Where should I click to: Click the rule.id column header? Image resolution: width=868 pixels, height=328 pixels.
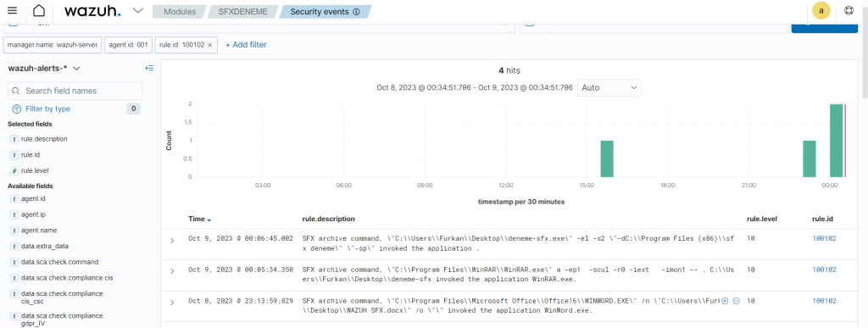(822, 219)
